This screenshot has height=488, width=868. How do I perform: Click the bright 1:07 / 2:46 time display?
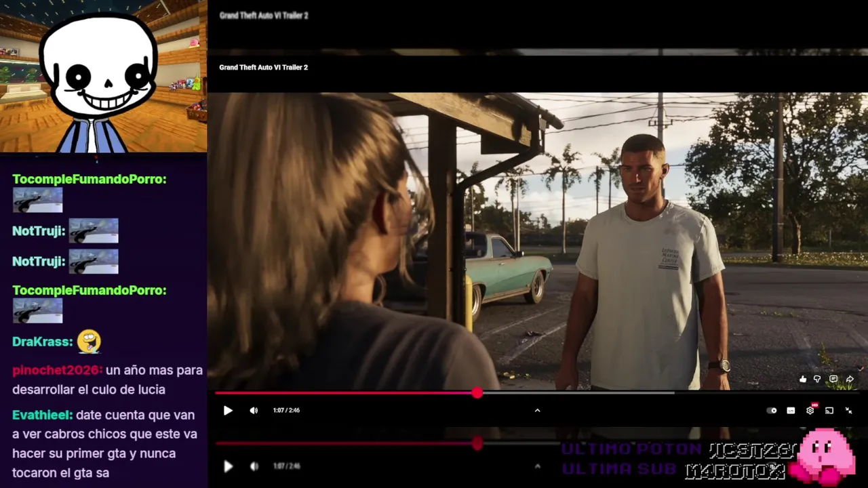tap(286, 410)
